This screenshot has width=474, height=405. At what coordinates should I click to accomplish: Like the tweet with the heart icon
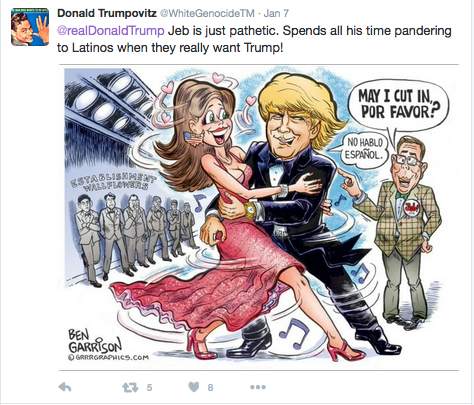pyautogui.click(x=194, y=387)
